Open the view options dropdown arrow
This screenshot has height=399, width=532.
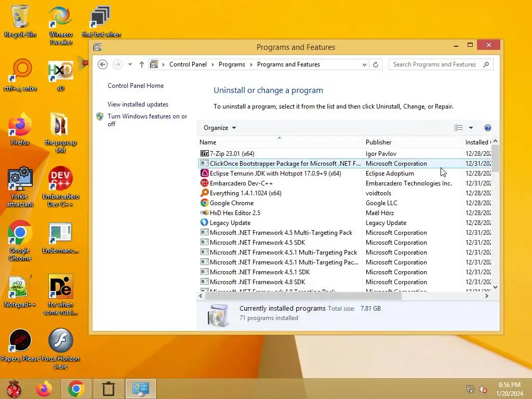click(471, 128)
